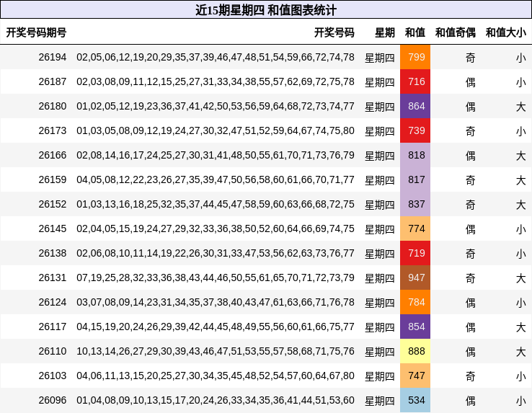Image resolution: width=532 pixels, height=413 pixels.
Task: Select issue number 26138
Action: point(52,253)
